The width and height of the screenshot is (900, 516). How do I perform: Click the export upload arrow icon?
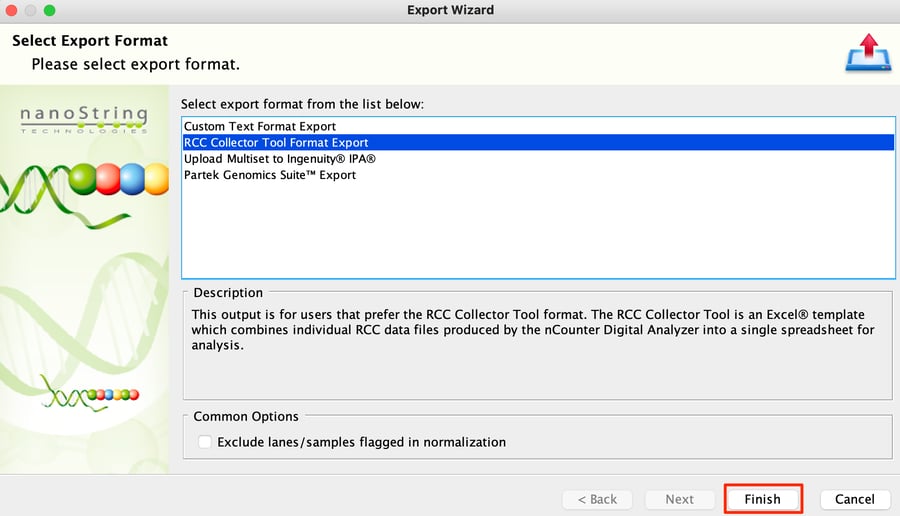(868, 52)
